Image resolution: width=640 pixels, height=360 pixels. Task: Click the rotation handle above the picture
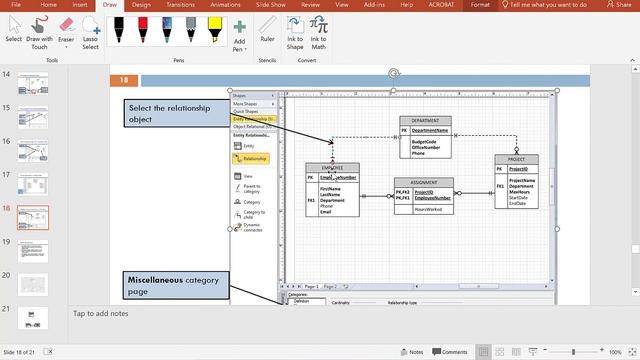coord(393,73)
